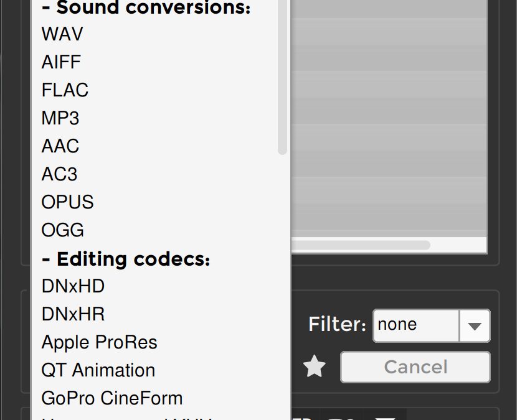This screenshot has width=517, height=420.
Task: Choose the AIFF format
Action: [61, 62]
